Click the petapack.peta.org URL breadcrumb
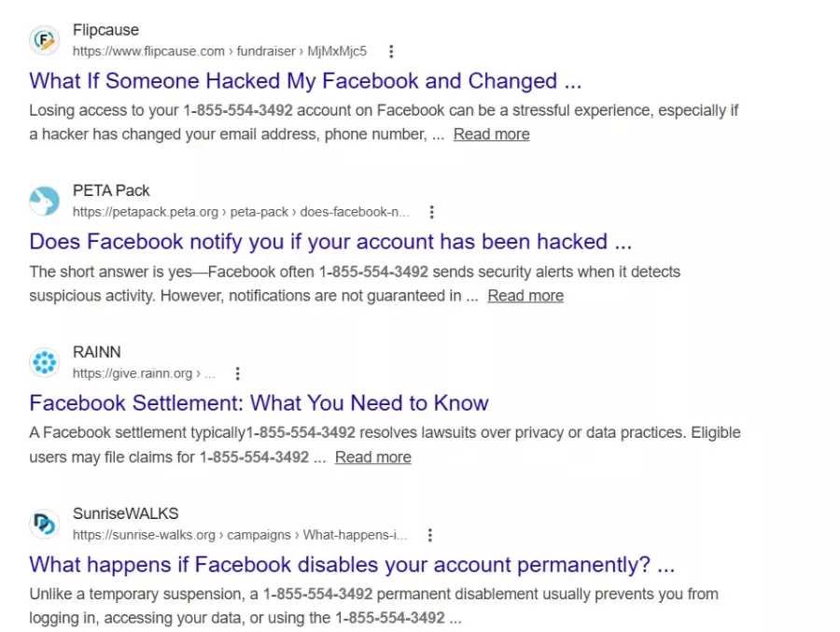 240,212
